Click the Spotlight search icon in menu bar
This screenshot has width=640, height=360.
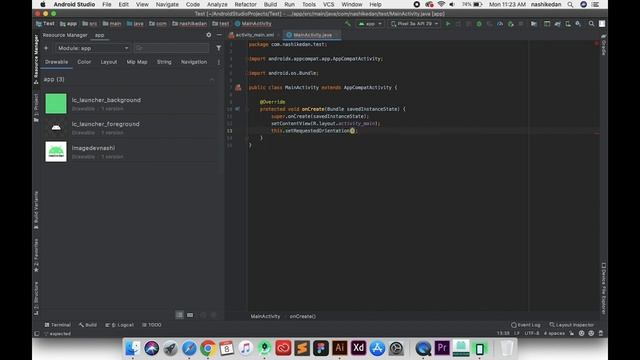pos(570,4)
